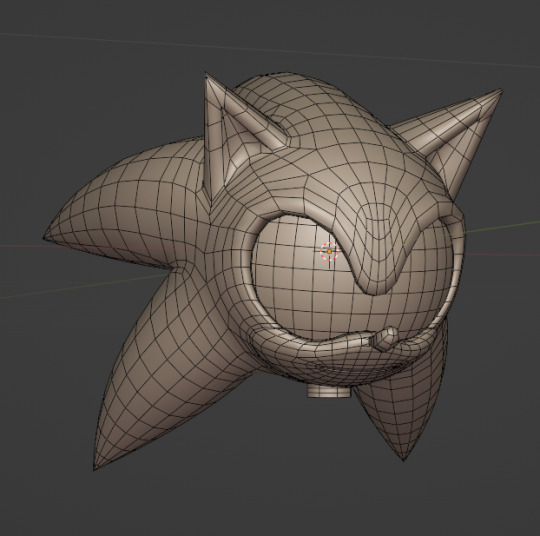
Task: Click the red X axis line at left
Action: [x=21, y=246]
